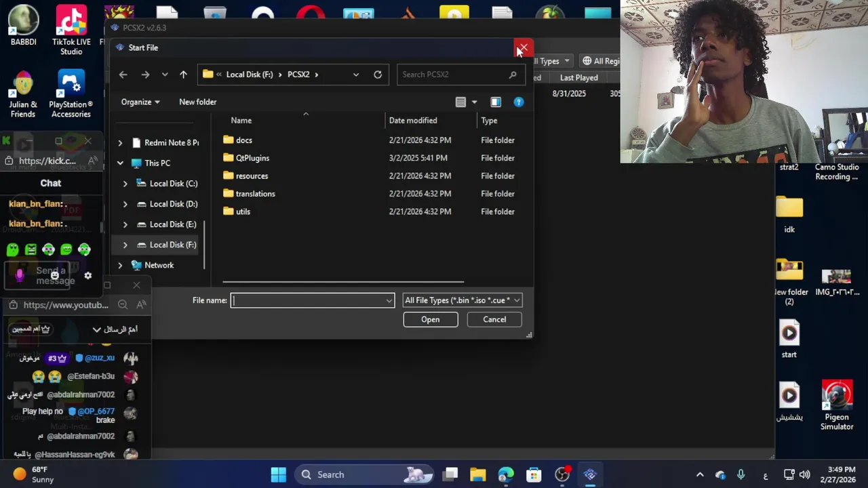The width and height of the screenshot is (868, 488).
Task: Open view options dropdown arrow
Action: click(474, 102)
